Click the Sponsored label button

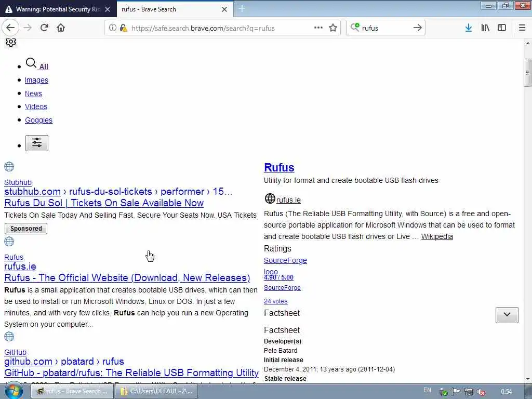click(x=26, y=229)
